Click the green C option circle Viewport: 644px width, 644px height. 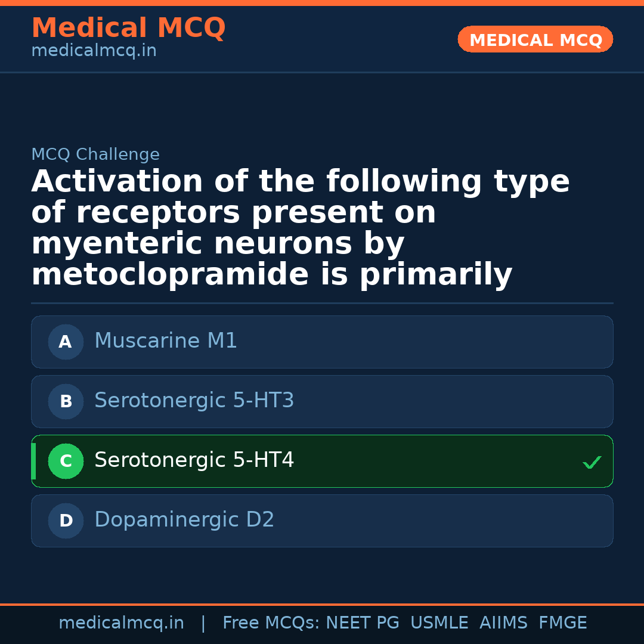[x=66, y=461]
